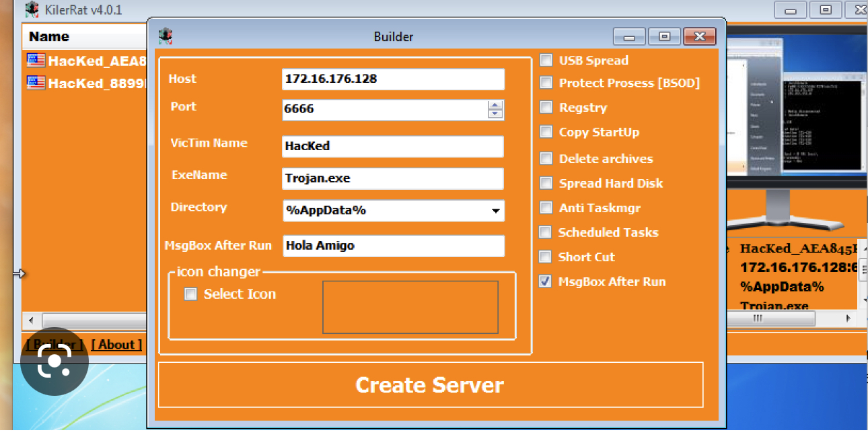The height and width of the screenshot is (447, 868).
Task: Click the info panel horizontal scrollbar thumb
Action: pos(758,318)
